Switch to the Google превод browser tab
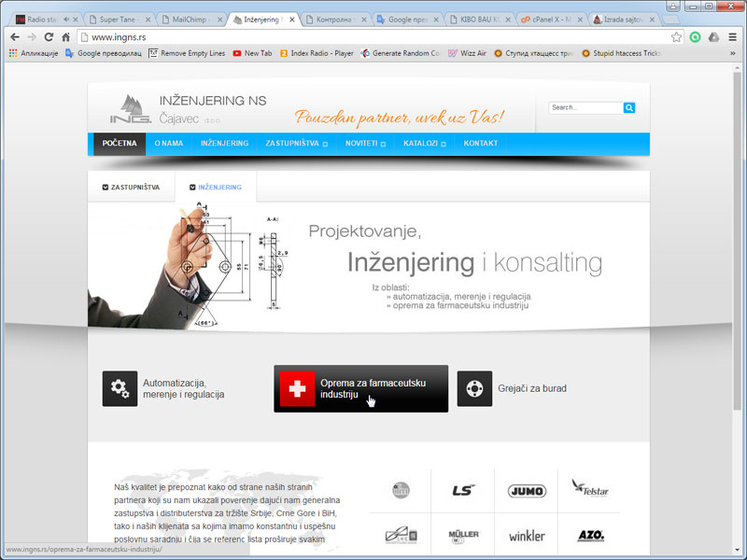Screen dimensions: 747x560 pos(407,20)
